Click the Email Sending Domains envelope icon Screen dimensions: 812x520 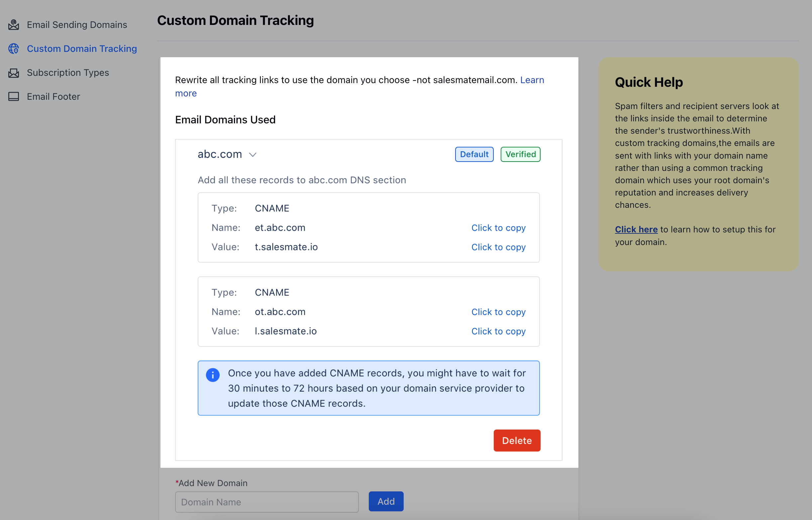(x=14, y=25)
